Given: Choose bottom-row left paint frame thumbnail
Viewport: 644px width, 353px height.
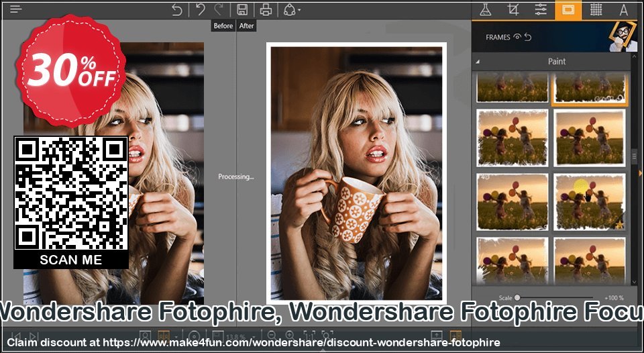Looking at the screenshot, I should (512, 261).
